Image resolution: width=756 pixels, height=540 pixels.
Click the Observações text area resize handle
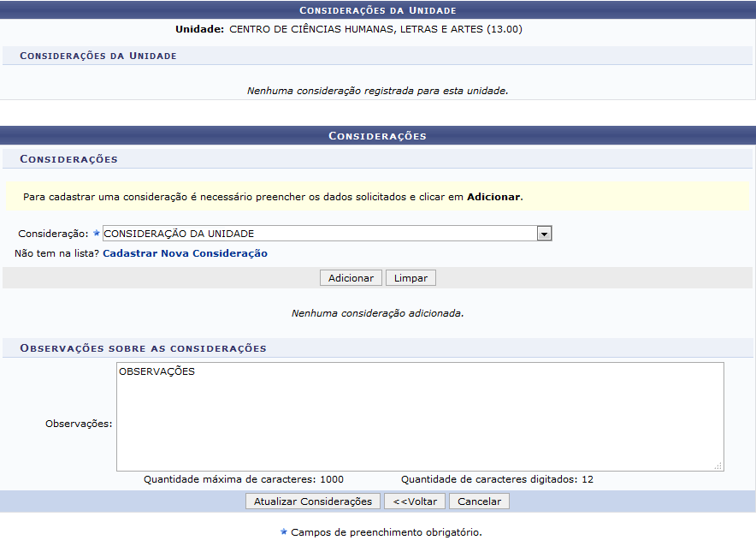pyautogui.click(x=718, y=466)
